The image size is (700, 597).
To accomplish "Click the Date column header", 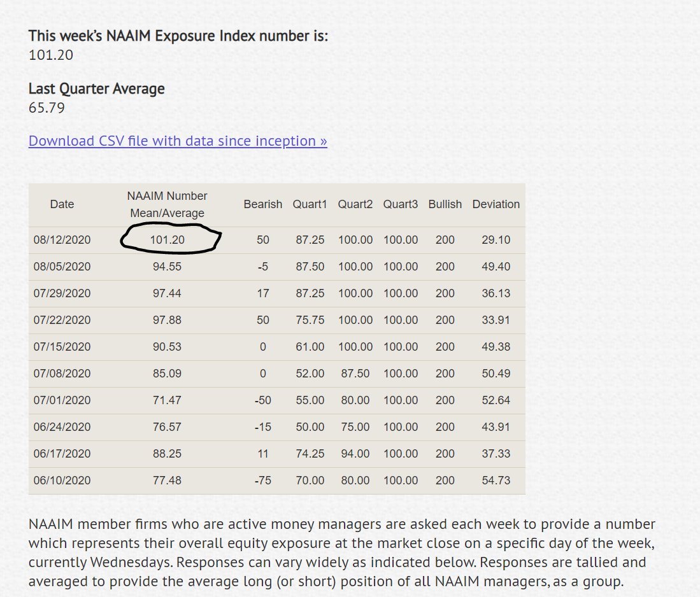I will (62, 204).
